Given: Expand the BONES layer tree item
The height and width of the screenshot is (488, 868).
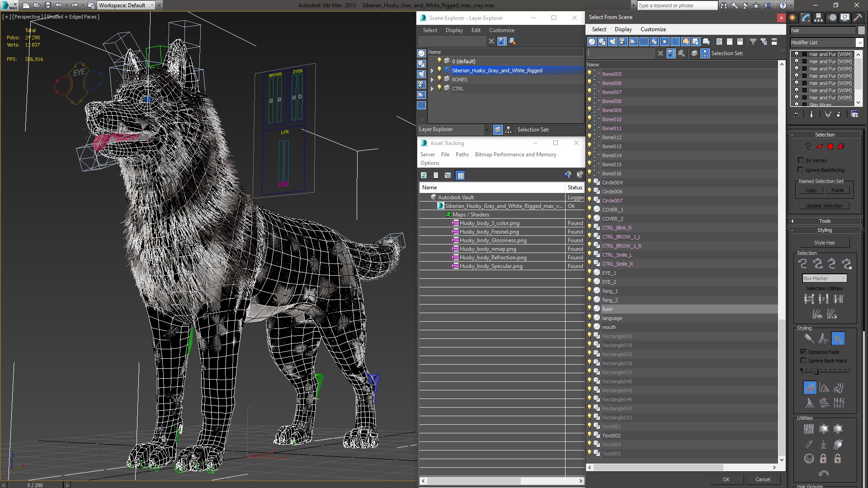Looking at the screenshot, I should (x=432, y=80).
